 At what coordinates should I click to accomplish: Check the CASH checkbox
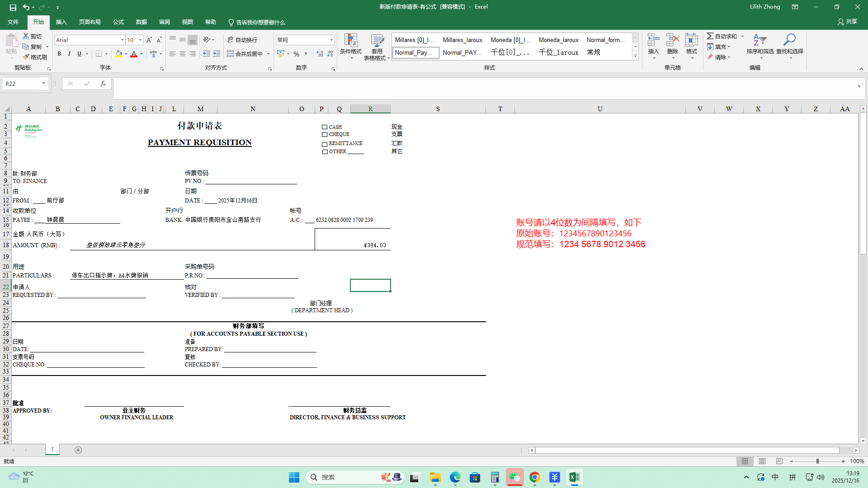[325, 127]
